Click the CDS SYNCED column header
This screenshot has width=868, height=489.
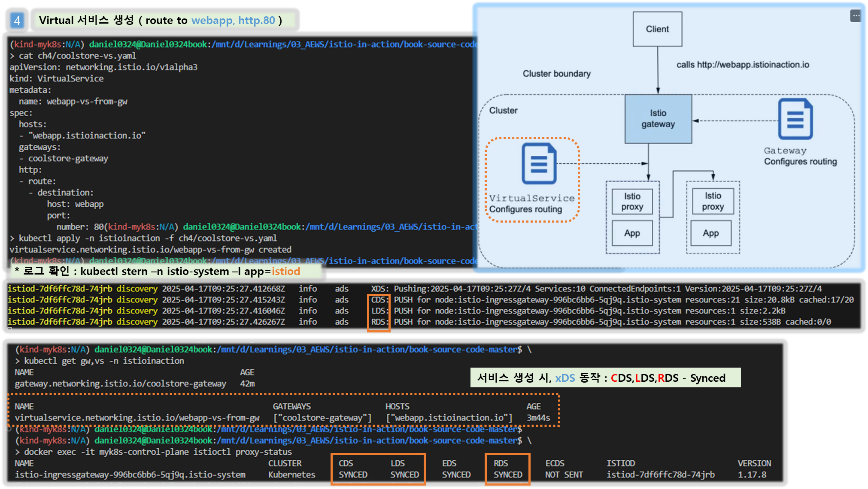pos(346,463)
